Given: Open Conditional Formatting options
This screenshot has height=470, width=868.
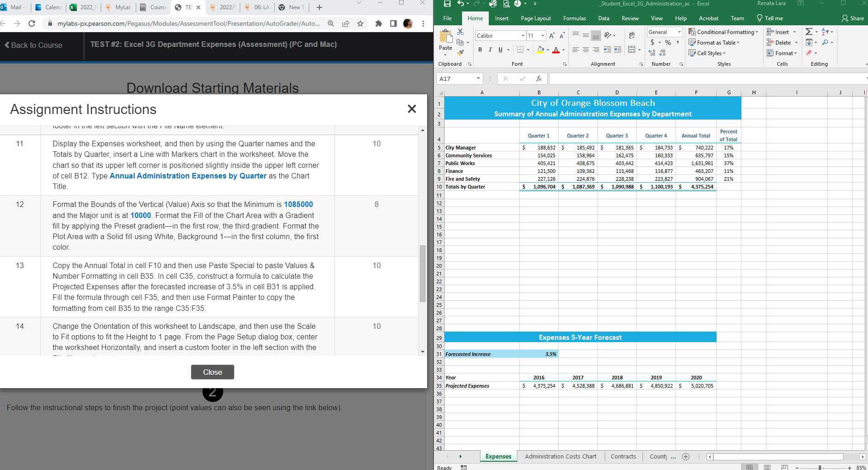Looking at the screenshot, I should tap(723, 32).
